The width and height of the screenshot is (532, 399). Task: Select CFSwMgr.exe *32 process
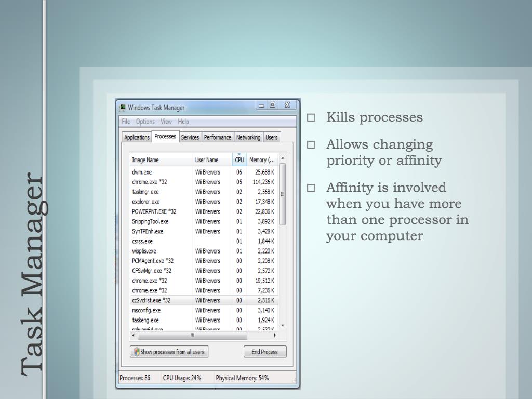204,271
